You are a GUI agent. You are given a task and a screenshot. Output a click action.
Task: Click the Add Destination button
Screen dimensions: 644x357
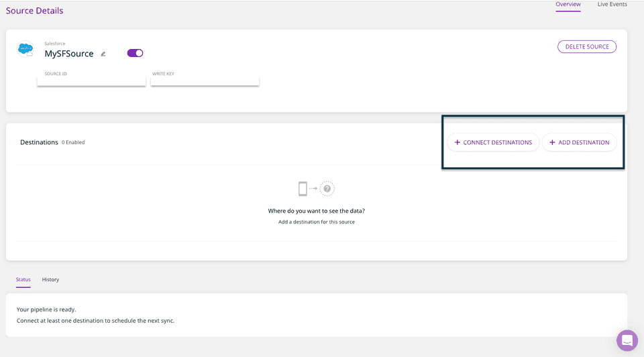[579, 142]
